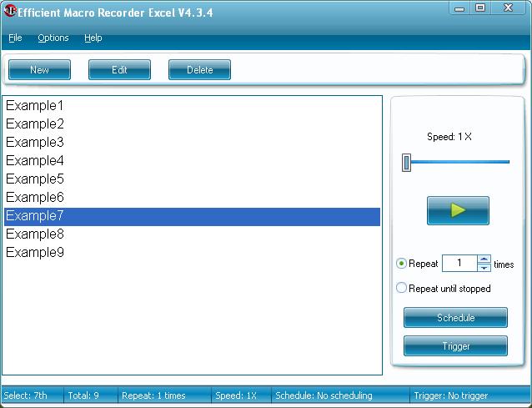This screenshot has height=408, width=532.
Task: Click the 'Speed: 1 X' label
Action: click(x=449, y=137)
